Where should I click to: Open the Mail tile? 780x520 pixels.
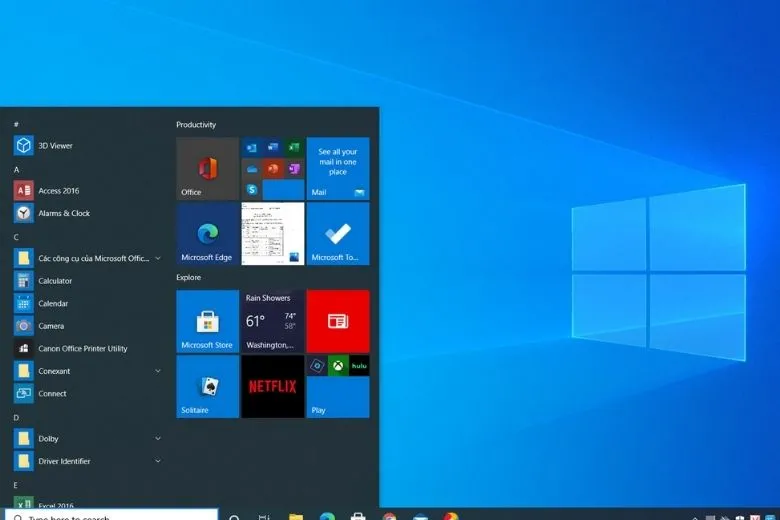(x=337, y=169)
